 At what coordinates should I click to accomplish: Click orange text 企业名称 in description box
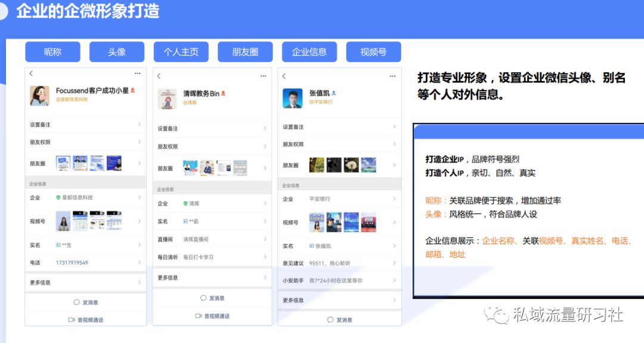pos(498,241)
